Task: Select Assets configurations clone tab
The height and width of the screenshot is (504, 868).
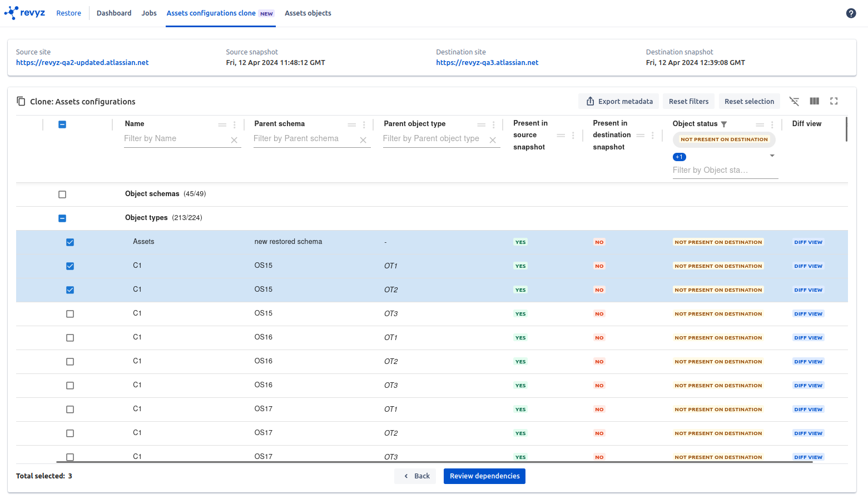Action: tap(220, 13)
